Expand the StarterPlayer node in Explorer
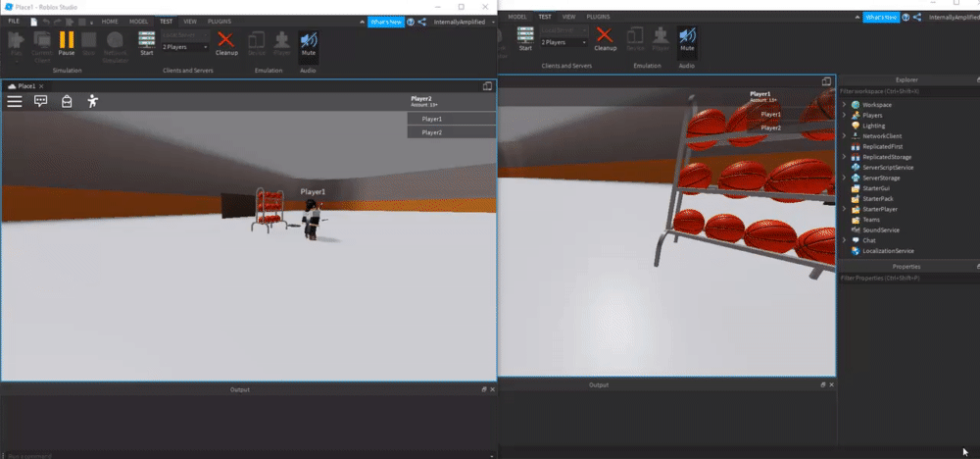Viewport: 980px width, 459px height. point(844,209)
